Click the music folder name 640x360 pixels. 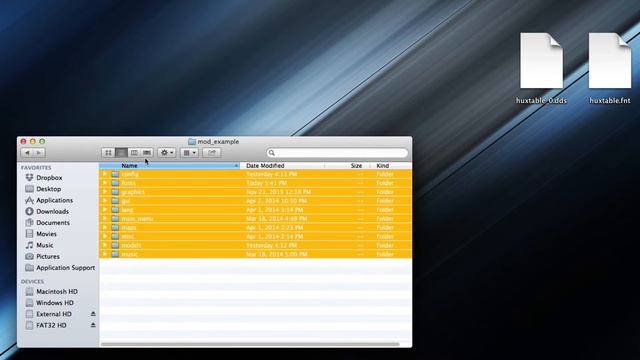[129, 254]
